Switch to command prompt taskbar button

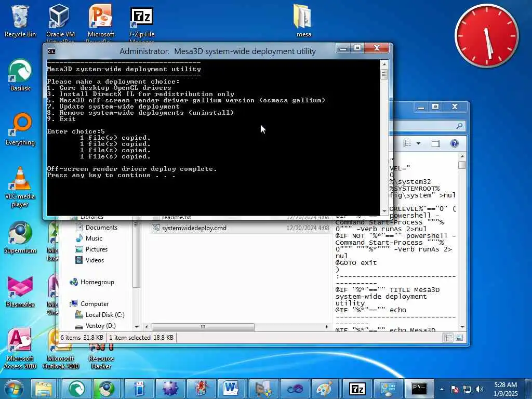419,389
